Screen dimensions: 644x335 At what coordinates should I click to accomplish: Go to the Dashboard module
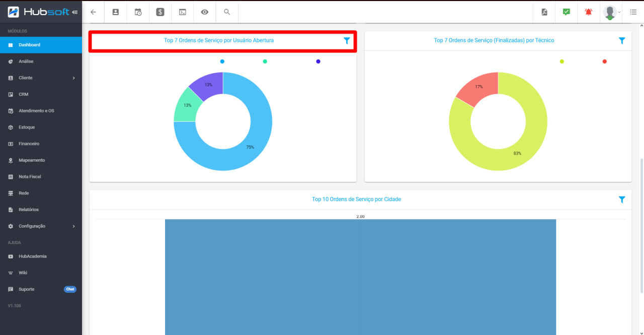click(x=41, y=45)
